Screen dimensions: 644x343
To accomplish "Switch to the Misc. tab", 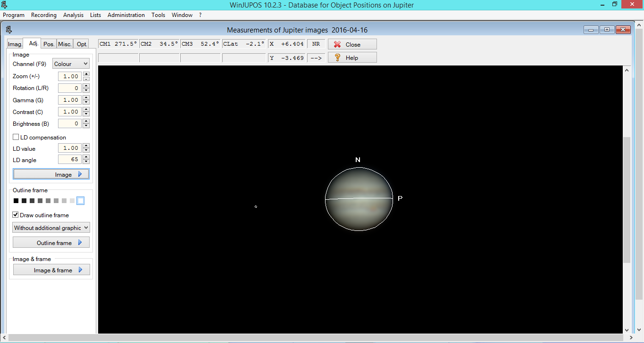I will [65, 44].
